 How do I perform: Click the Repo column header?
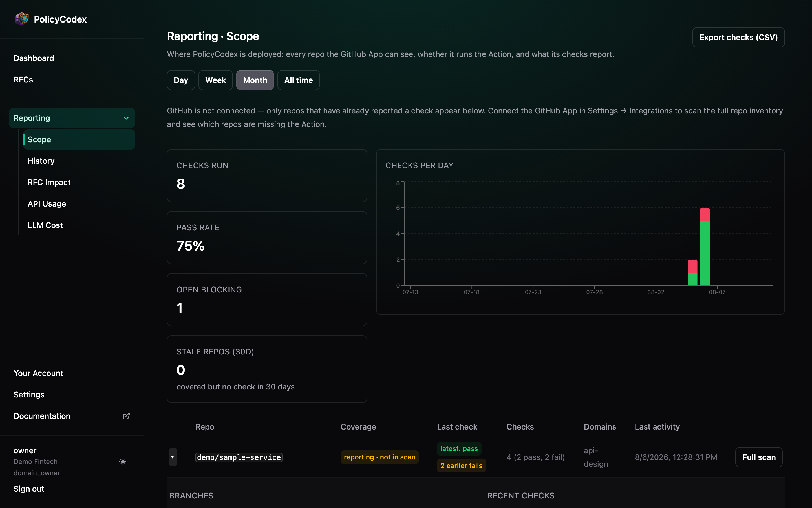pos(205,427)
